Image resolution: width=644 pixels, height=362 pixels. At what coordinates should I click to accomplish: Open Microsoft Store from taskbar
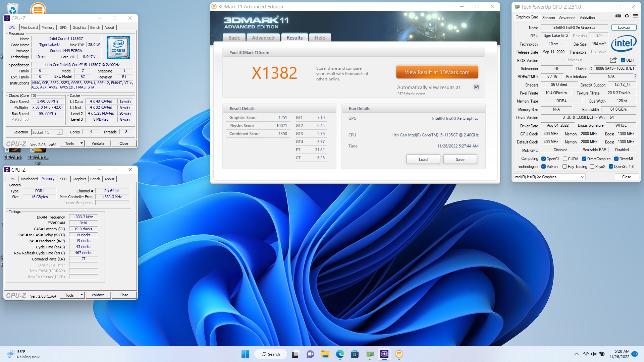(x=355, y=354)
